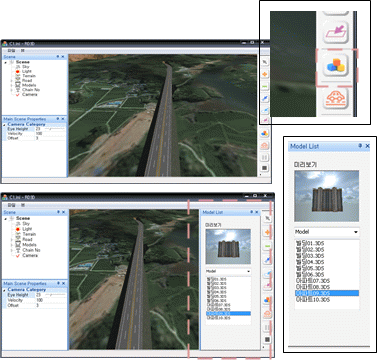Click the black stop square in window with Model List

[267, 339]
